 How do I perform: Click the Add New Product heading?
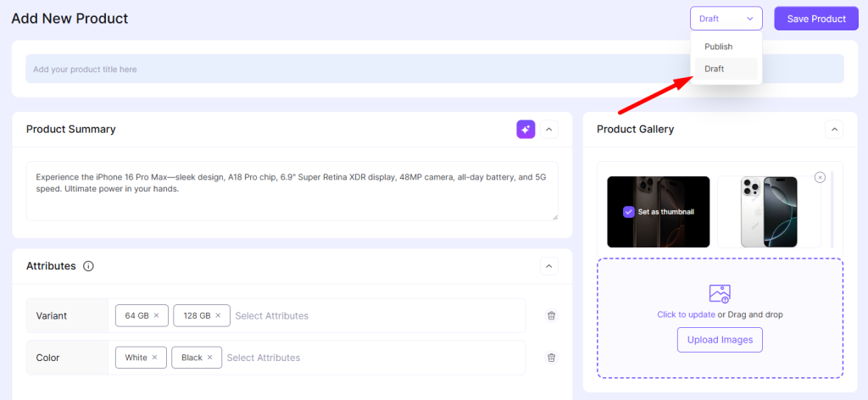(x=70, y=19)
